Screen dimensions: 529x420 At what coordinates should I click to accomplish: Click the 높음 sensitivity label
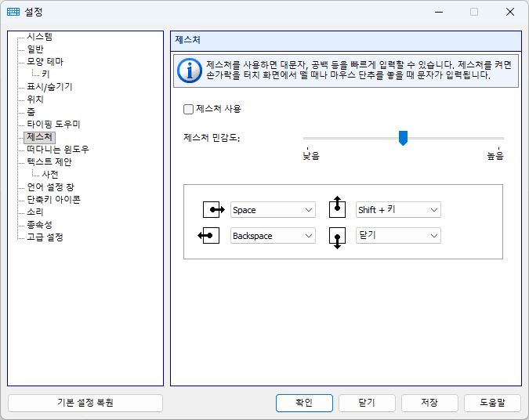pos(495,156)
